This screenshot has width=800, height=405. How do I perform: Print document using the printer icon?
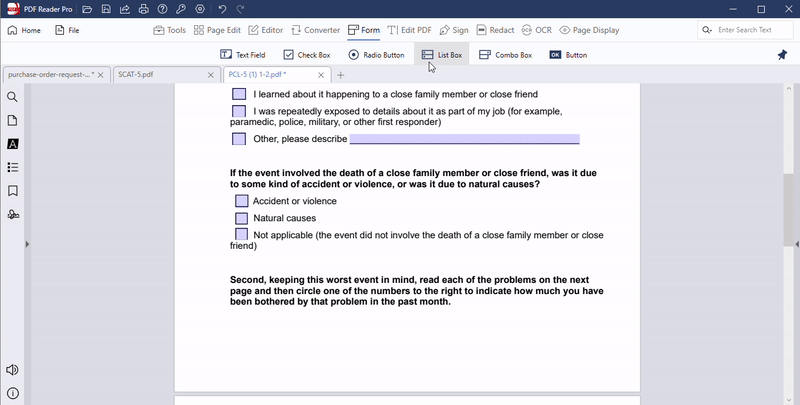click(x=143, y=9)
